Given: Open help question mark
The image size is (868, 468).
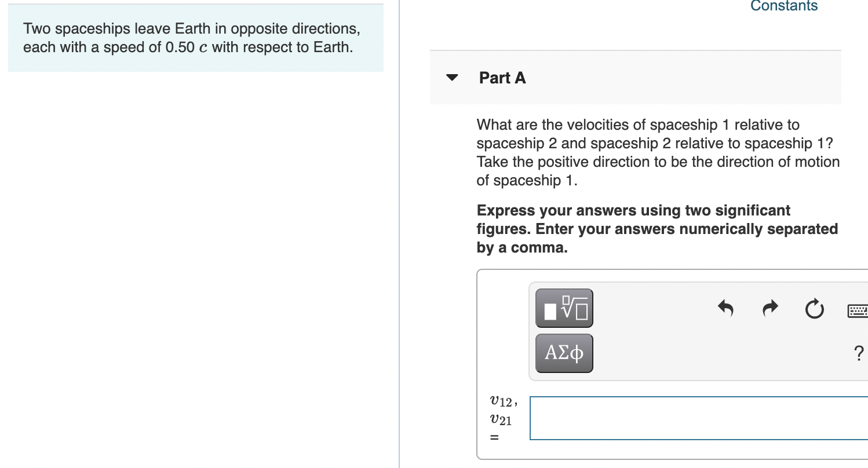Looking at the screenshot, I should 859,352.
